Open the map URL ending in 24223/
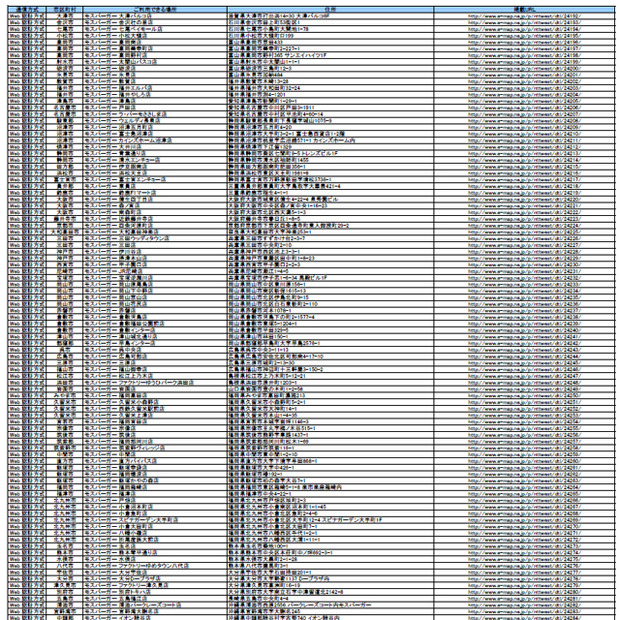Image resolution: width=620 pixels, height=620 pixels. pyautogui.click(x=524, y=219)
